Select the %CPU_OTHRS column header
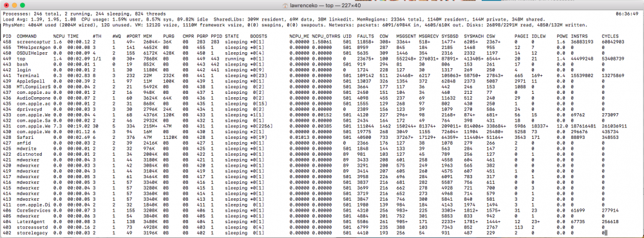This screenshot has height=238, width=644. click(326, 36)
